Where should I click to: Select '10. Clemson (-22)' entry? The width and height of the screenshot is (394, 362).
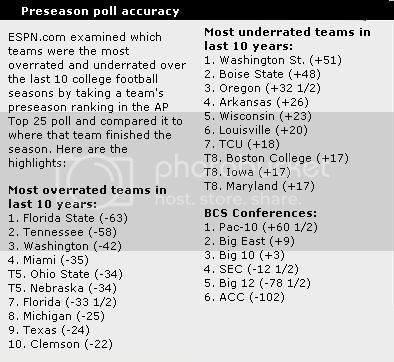point(60,344)
